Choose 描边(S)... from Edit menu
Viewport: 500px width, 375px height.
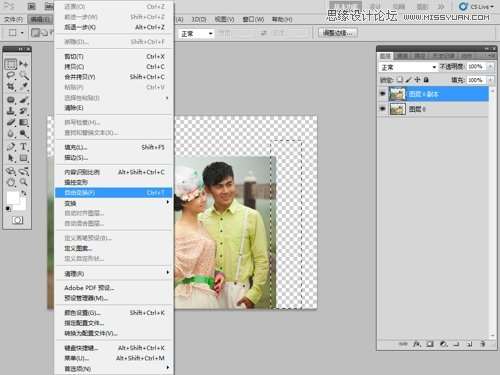[x=114, y=157]
